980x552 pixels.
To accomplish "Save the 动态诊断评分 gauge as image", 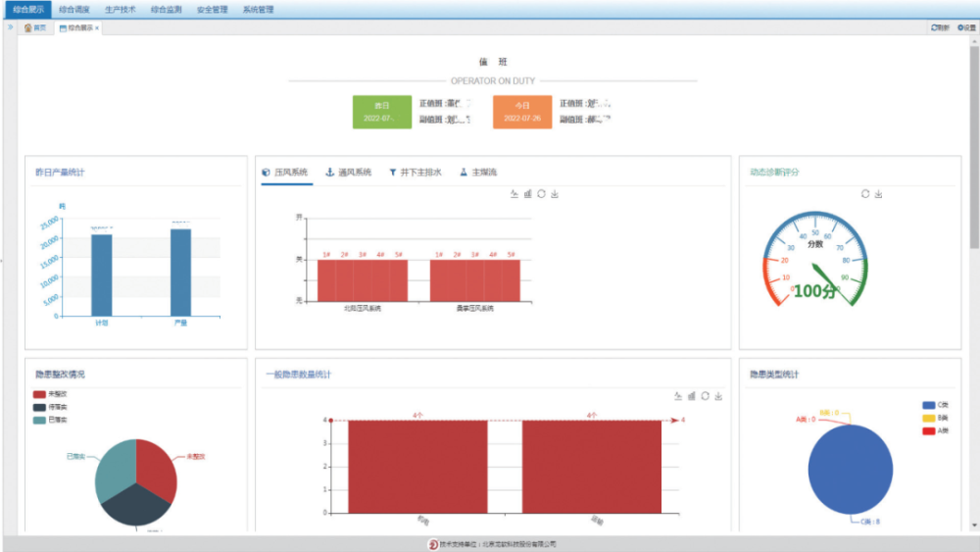I will [879, 194].
